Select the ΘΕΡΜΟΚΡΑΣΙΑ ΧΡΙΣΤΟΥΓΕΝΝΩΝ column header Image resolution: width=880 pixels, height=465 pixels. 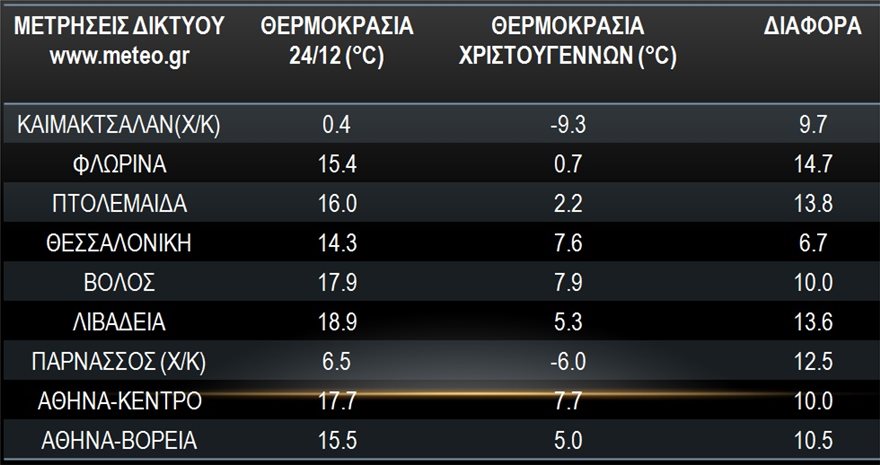tap(567, 39)
